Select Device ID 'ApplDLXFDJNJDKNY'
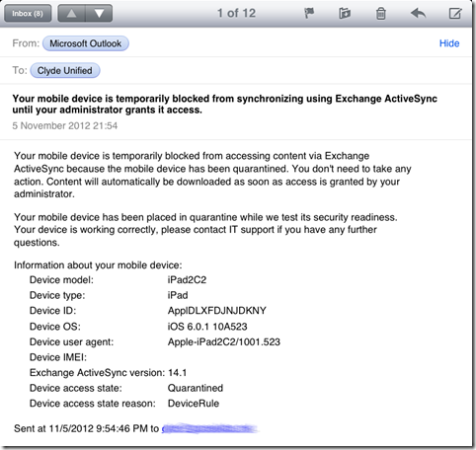Viewport: 476px width, 450px height. [x=217, y=311]
